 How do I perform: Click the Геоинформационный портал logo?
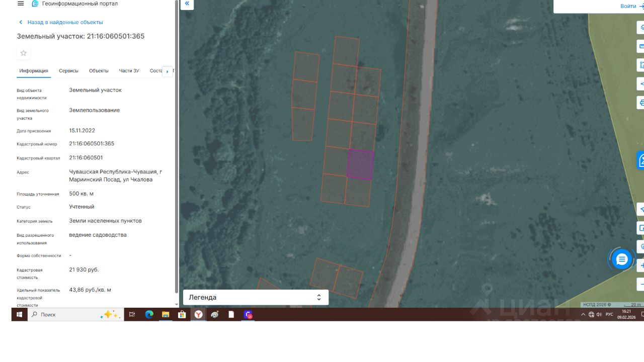(x=74, y=4)
